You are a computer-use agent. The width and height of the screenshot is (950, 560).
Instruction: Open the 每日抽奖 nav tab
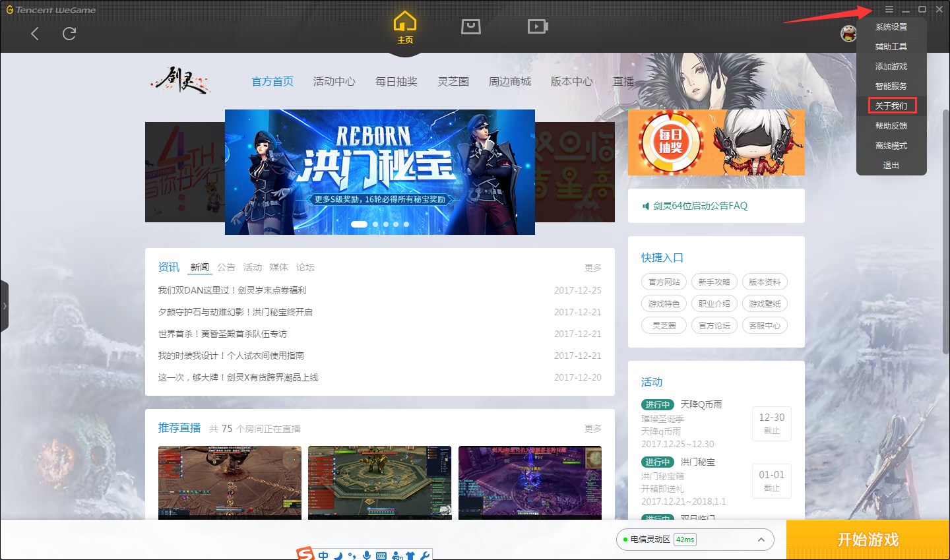pos(396,82)
